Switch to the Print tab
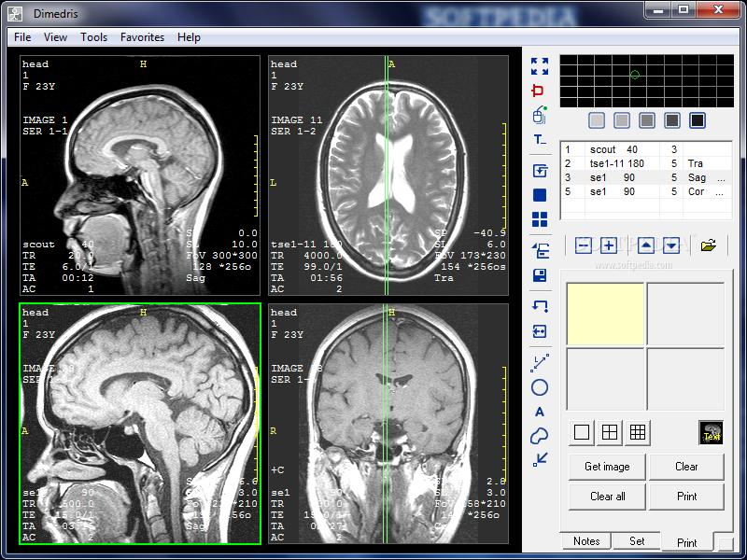The width and height of the screenshot is (747, 560). click(686, 542)
